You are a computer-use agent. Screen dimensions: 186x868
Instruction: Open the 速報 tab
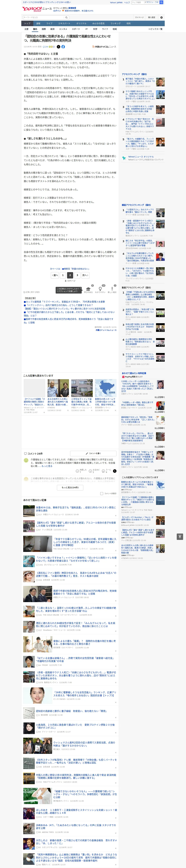coord(38,23)
